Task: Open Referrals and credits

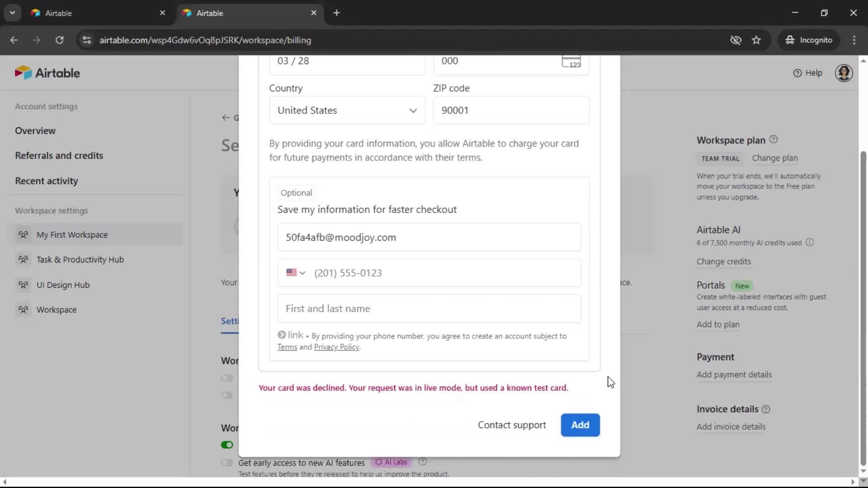Action: tap(59, 156)
